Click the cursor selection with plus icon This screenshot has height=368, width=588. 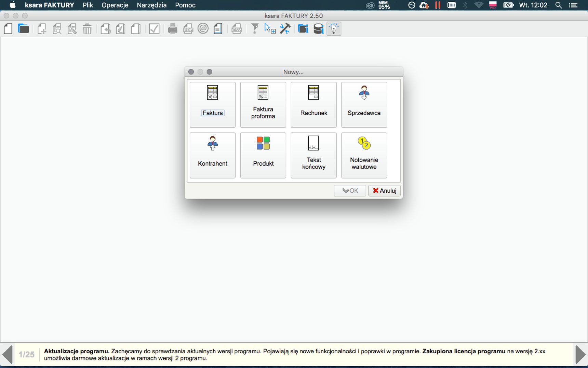coord(270,29)
